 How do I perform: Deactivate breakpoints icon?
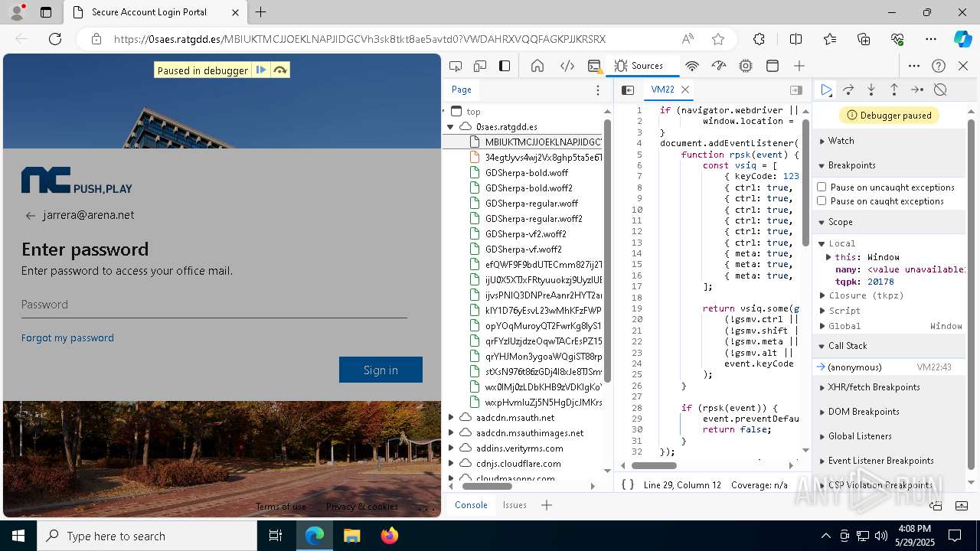click(940, 90)
